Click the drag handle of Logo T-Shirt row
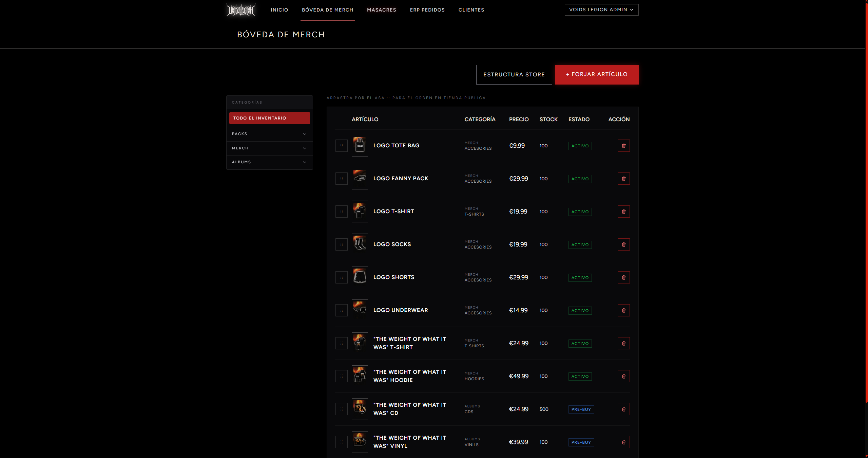The width and height of the screenshot is (868, 458). (341, 212)
